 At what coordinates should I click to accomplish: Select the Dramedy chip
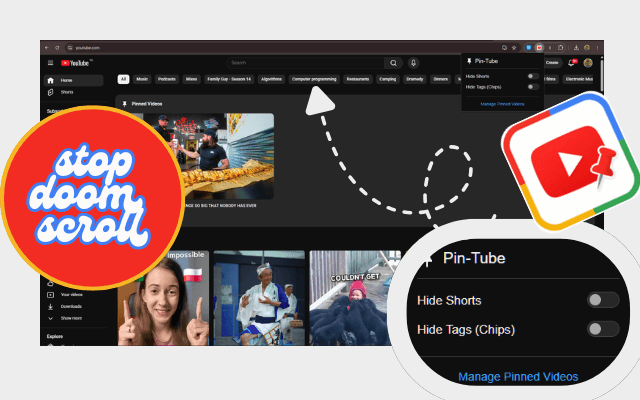[x=415, y=79]
